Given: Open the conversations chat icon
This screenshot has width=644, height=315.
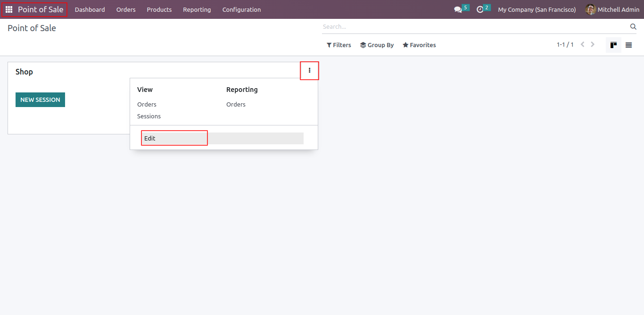Looking at the screenshot, I should 458,9.
